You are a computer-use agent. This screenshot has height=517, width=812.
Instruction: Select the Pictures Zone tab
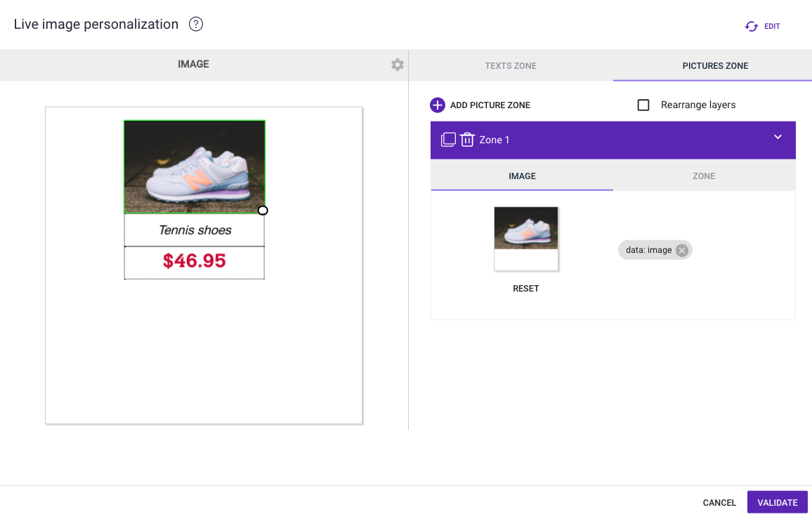(x=715, y=66)
